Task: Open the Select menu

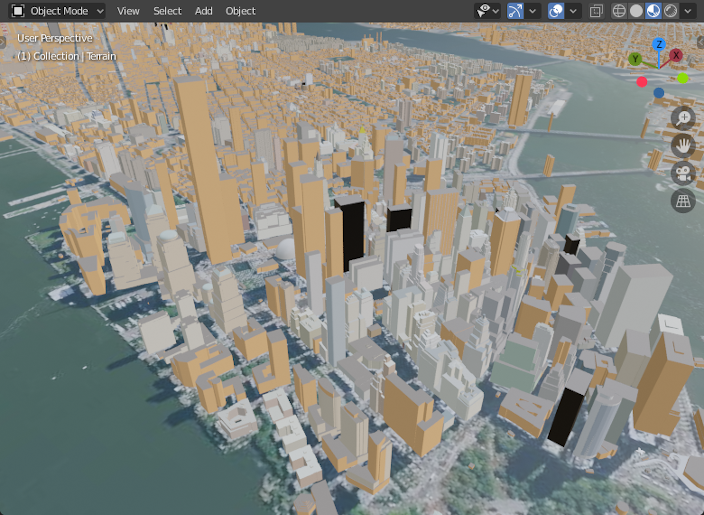Action: pyautogui.click(x=167, y=11)
